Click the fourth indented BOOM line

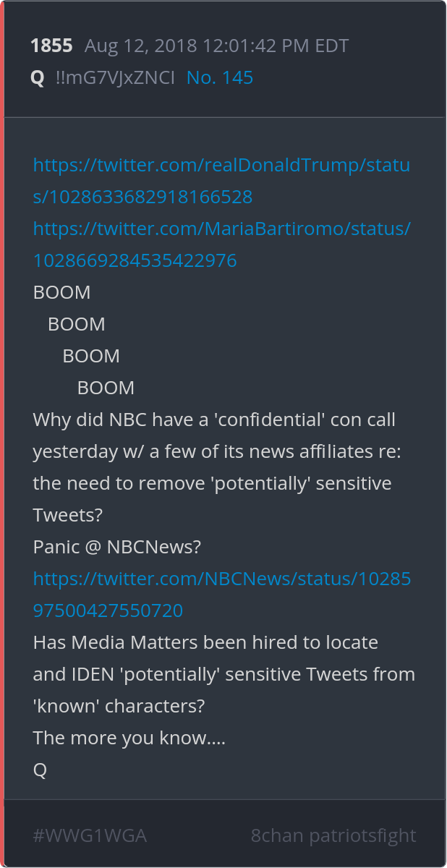point(106,388)
